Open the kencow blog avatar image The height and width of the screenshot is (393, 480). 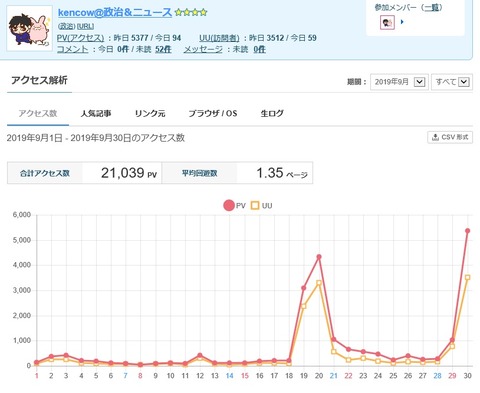pos(30,28)
